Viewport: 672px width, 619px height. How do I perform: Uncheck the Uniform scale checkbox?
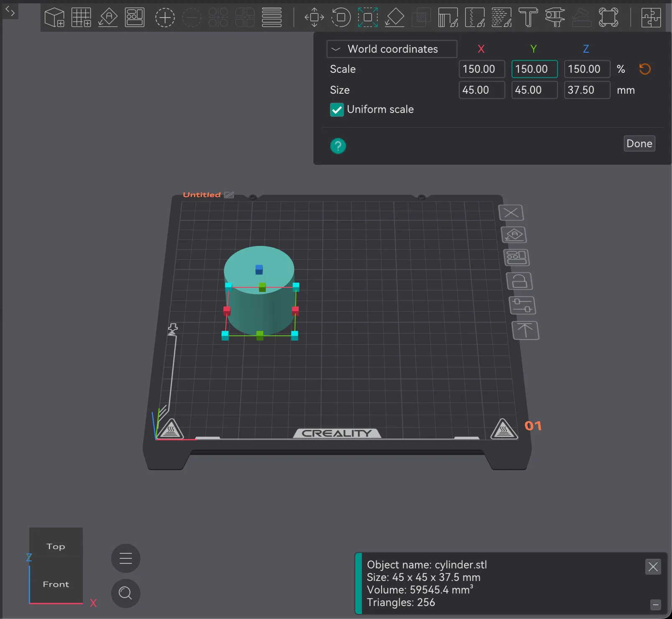coord(337,110)
